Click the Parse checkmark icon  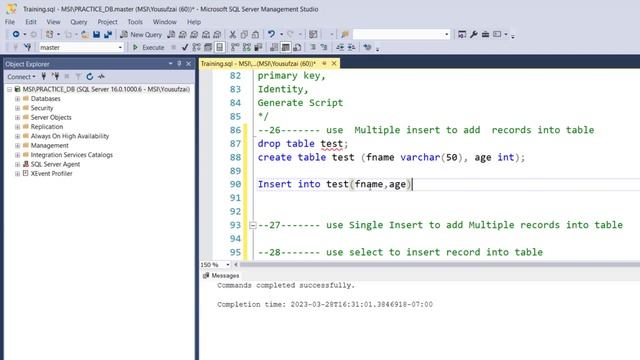(184, 48)
